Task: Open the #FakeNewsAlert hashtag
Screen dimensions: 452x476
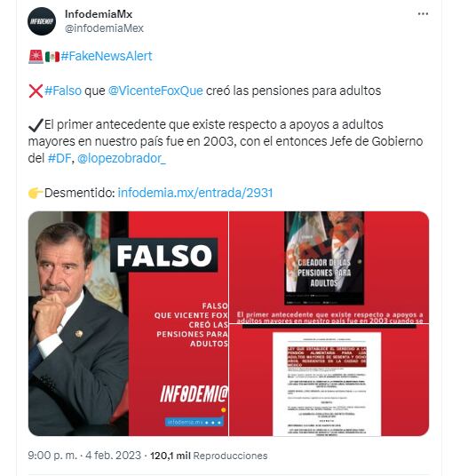Action: [107, 56]
